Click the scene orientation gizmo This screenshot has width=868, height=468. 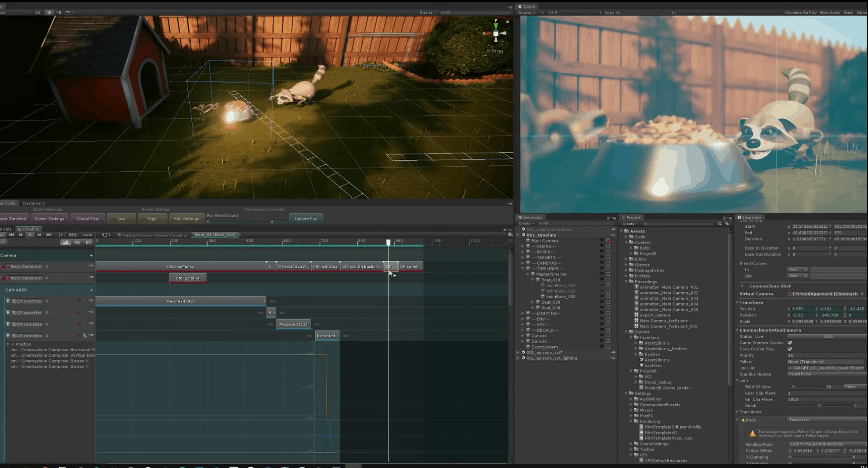(496, 34)
